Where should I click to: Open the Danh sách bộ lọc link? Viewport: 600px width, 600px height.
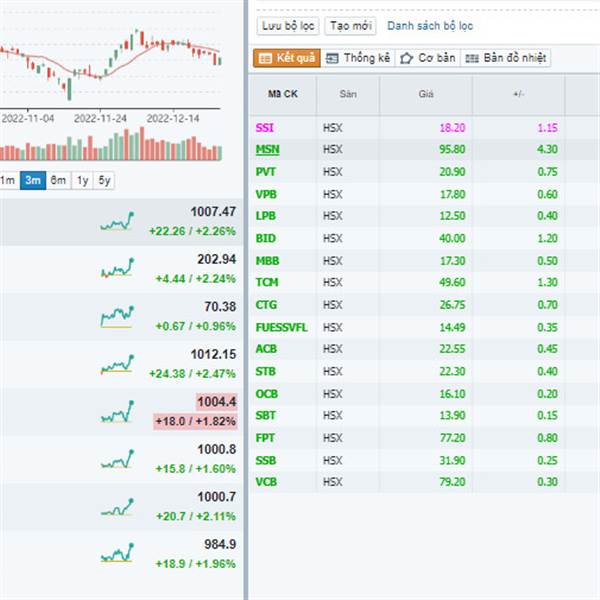(x=430, y=26)
